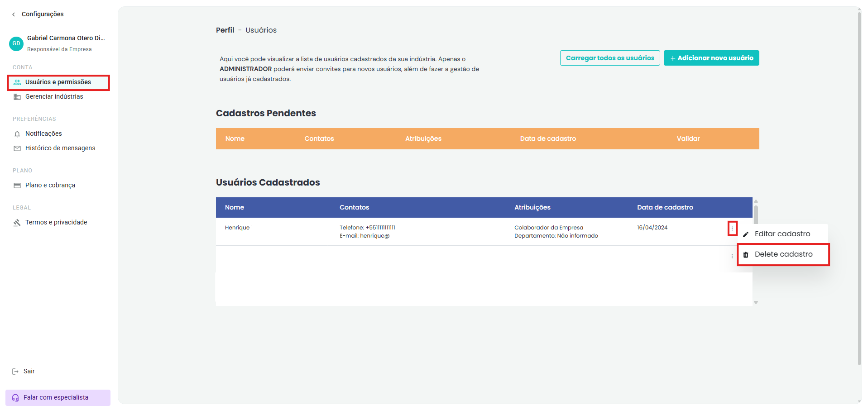Open Henrique's three-dot options menu
This screenshot has width=868, height=410.
coord(732,229)
